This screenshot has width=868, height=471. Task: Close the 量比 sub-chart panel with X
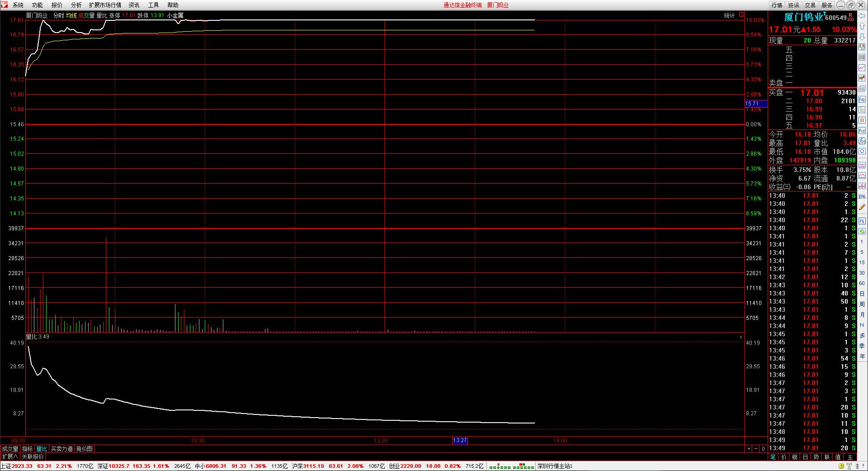point(741,337)
